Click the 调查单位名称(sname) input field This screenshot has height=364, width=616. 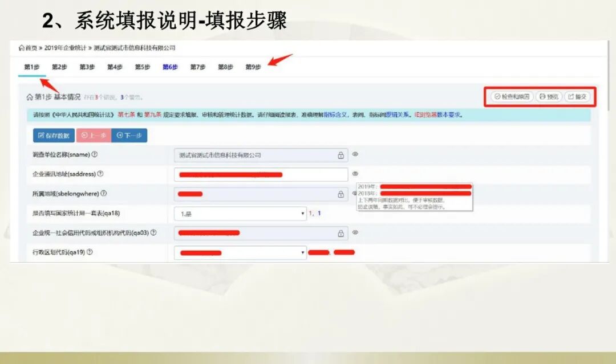coord(261,156)
